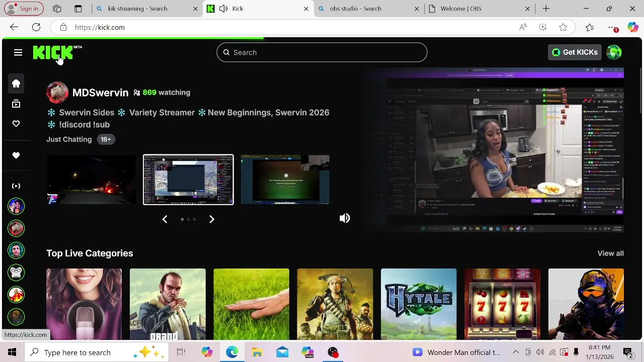Open the second sidebar channel avatar
Screen dimensions: 644x362
pos(16,228)
